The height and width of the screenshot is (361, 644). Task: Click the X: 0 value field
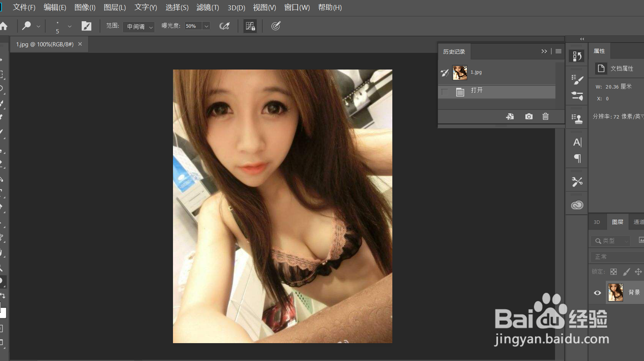607,99
